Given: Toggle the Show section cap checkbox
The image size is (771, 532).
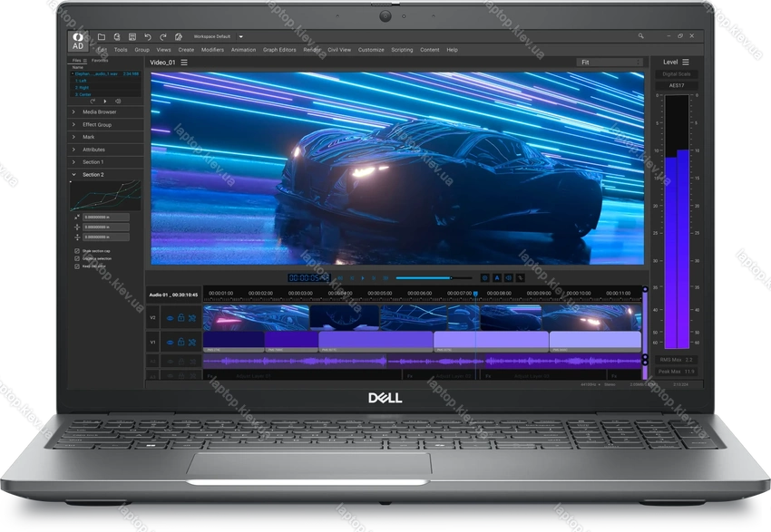Looking at the screenshot, I should click(x=77, y=250).
